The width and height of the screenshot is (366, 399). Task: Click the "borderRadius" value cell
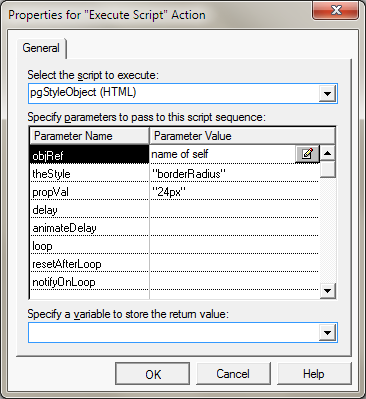pos(234,174)
